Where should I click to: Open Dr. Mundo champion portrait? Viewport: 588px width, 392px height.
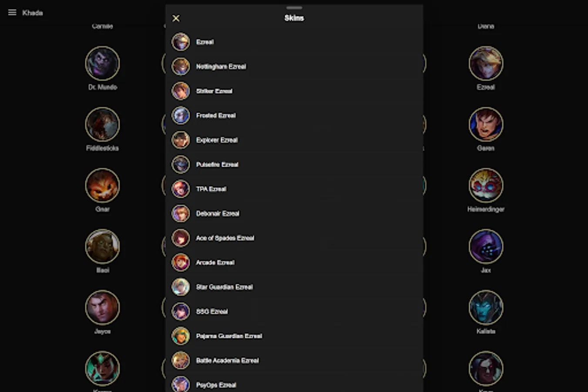click(102, 64)
